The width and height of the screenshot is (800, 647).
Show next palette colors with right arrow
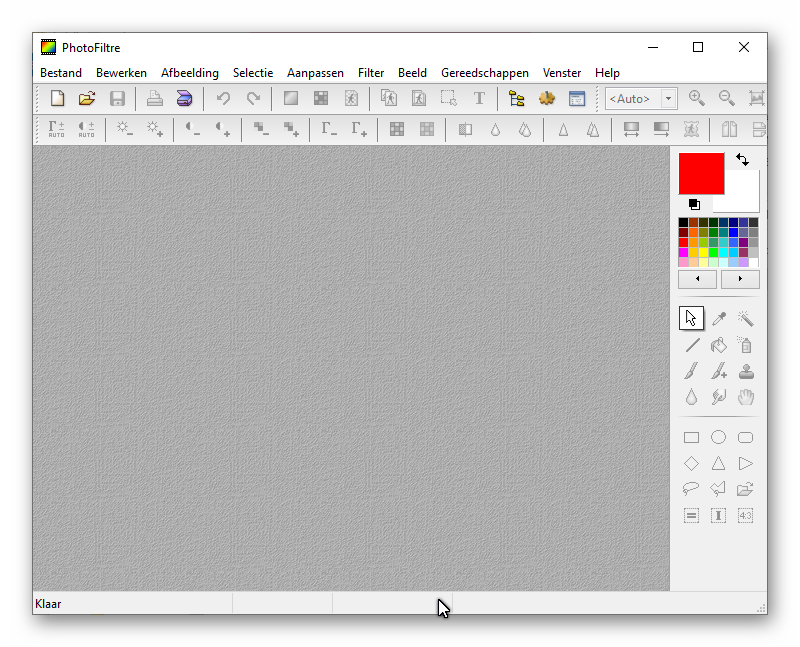(740, 279)
